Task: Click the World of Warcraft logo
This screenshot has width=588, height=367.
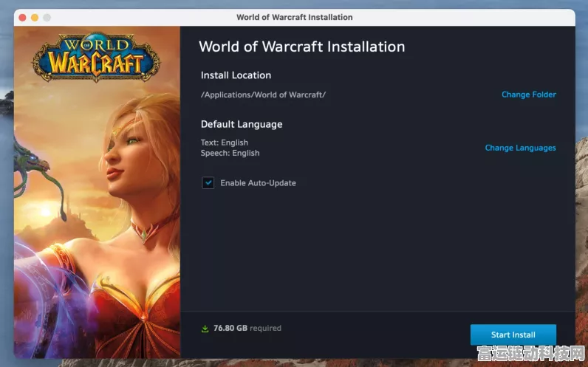Action: (x=96, y=56)
